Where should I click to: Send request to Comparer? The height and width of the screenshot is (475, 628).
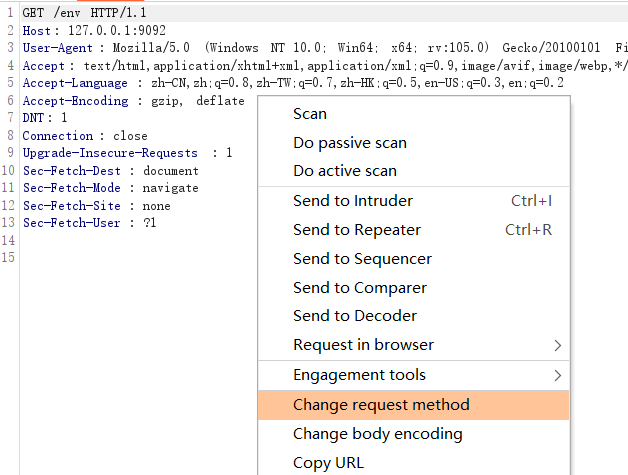click(x=413, y=288)
